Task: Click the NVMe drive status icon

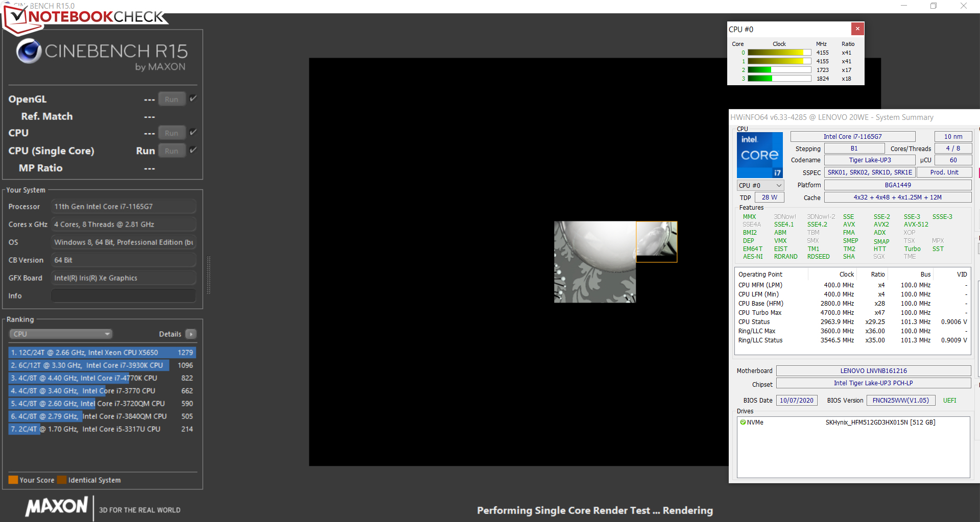Action: click(x=743, y=422)
